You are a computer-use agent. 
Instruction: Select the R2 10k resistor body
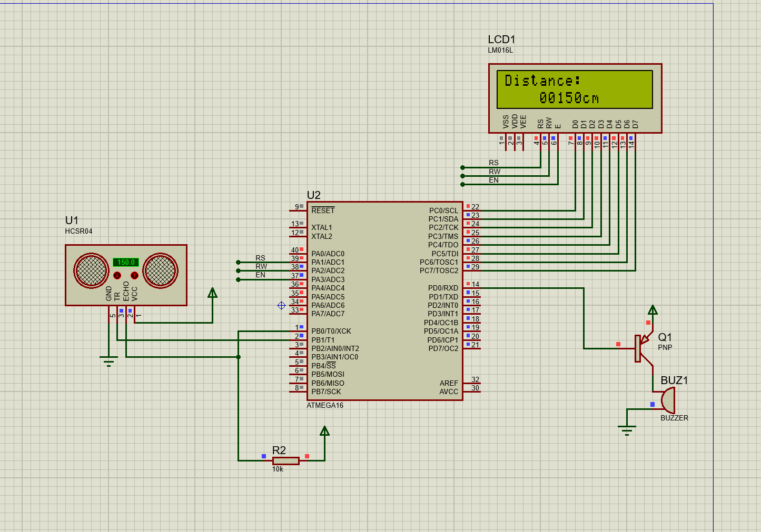(286, 460)
